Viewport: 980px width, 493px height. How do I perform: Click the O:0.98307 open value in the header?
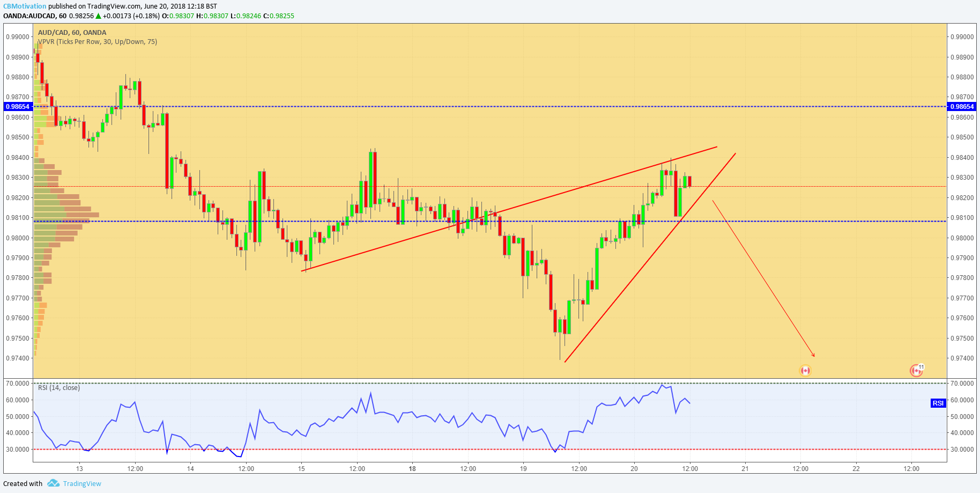pos(178,16)
